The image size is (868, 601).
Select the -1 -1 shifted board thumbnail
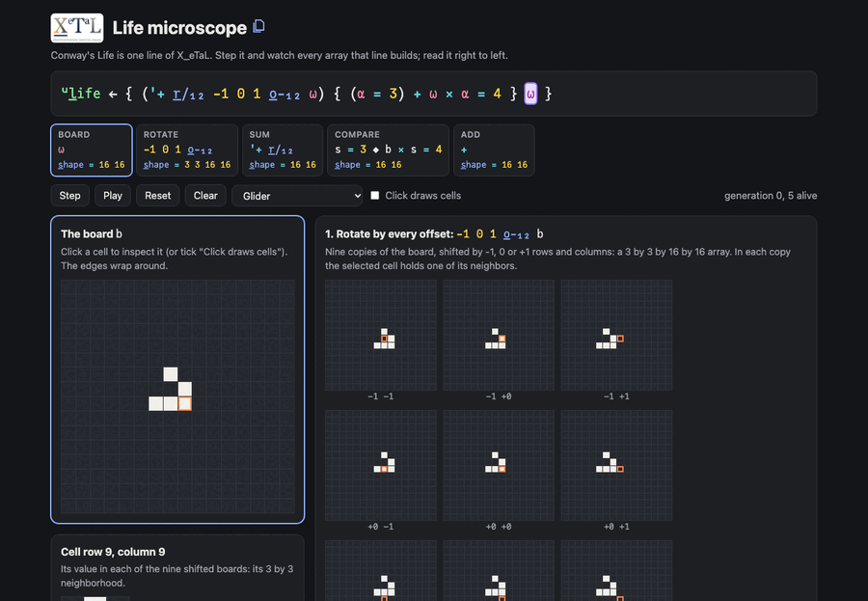coord(381,335)
